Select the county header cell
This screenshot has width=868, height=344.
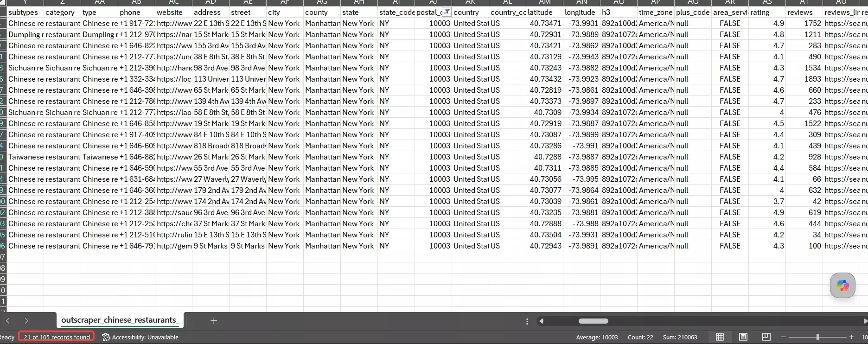[322, 12]
